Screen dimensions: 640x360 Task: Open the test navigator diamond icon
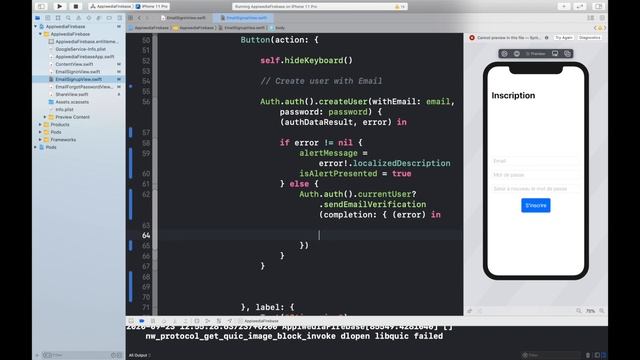(89, 18)
